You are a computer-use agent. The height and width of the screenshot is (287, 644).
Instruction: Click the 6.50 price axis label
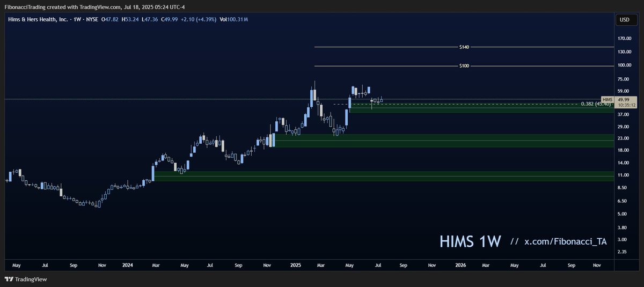(x=622, y=201)
